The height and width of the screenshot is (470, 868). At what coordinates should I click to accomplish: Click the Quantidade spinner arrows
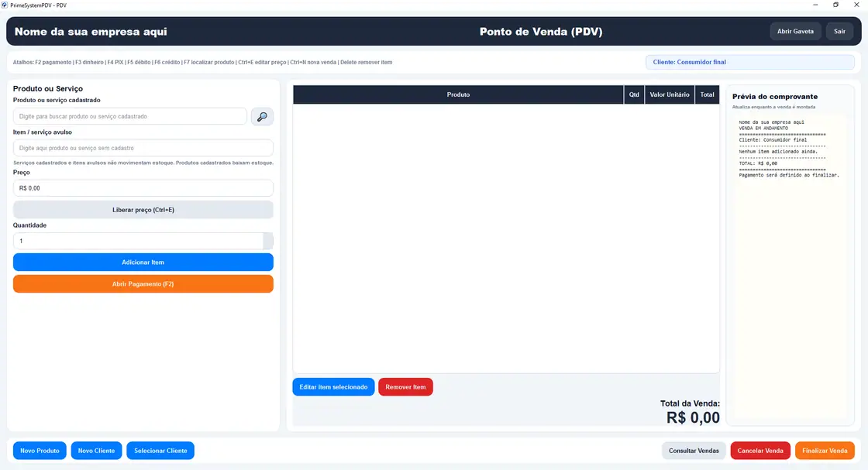click(x=268, y=241)
